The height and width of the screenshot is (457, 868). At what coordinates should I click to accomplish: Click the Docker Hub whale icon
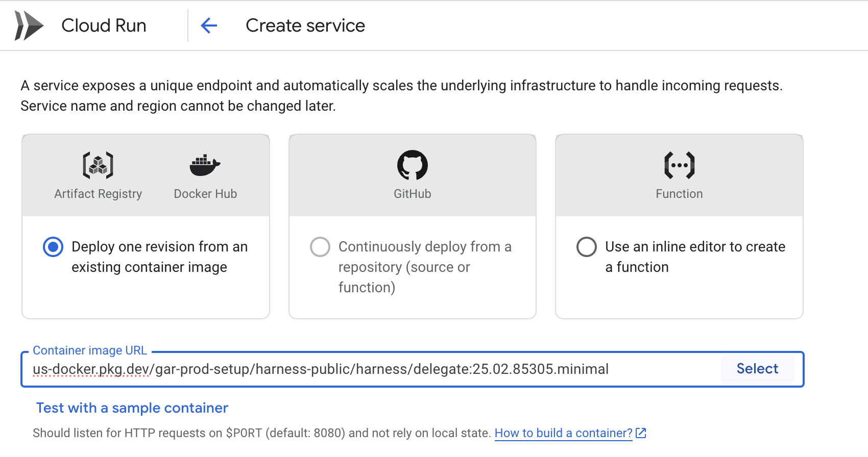click(205, 165)
